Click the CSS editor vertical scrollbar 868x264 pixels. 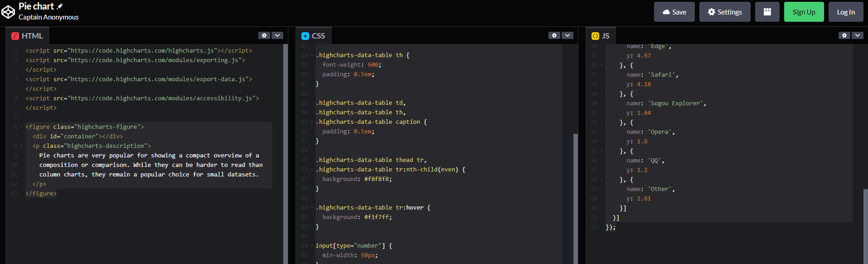pyautogui.click(x=576, y=198)
